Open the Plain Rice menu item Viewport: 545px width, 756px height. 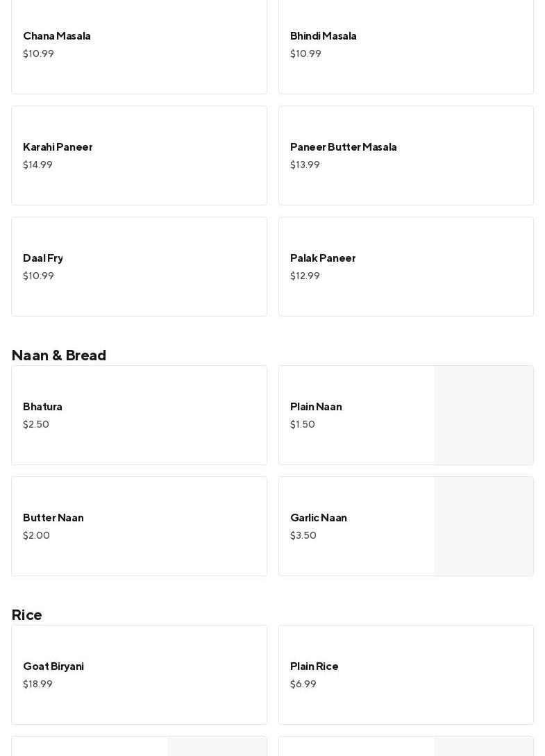coord(405,675)
